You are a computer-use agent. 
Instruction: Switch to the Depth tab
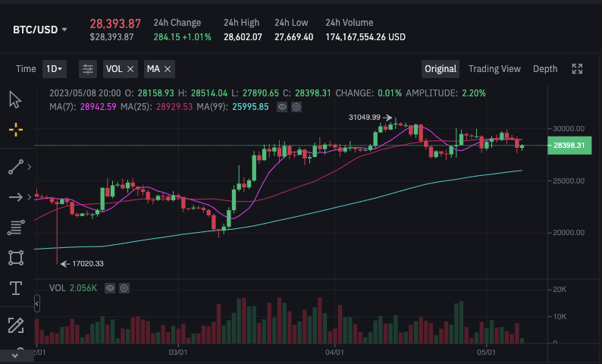click(544, 69)
